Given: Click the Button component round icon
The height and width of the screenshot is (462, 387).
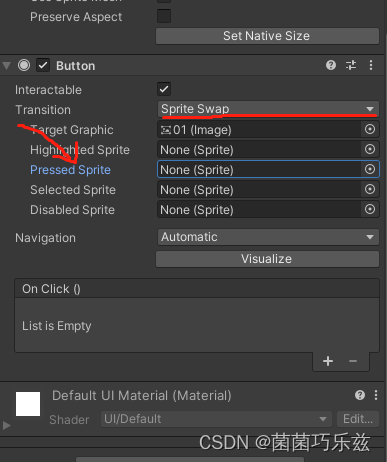Looking at the screenshot, I should [x=24, y=65].
